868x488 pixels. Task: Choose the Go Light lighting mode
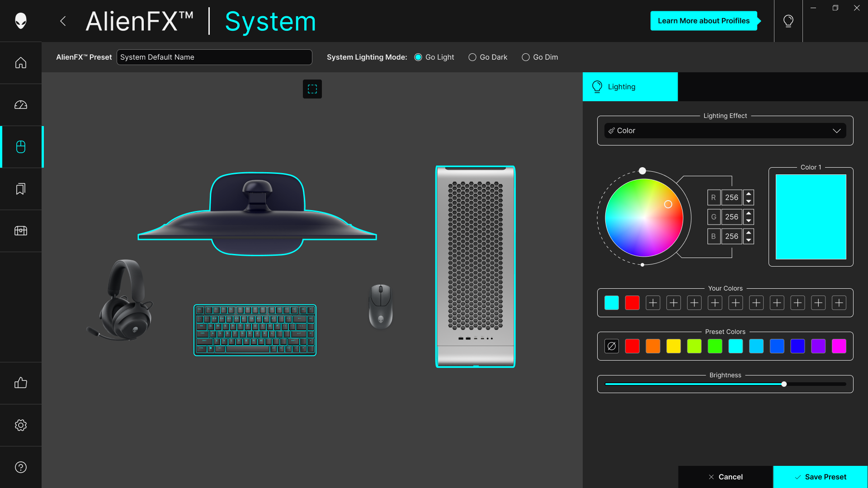(x=434, y=57)
